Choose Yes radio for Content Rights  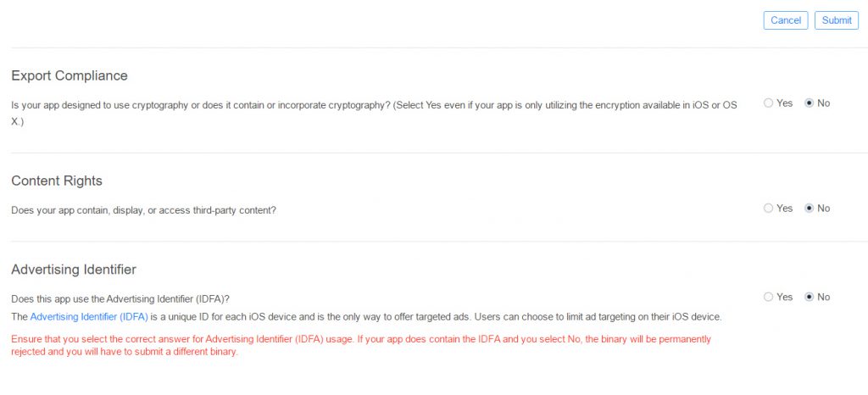(x=768, y=208)
